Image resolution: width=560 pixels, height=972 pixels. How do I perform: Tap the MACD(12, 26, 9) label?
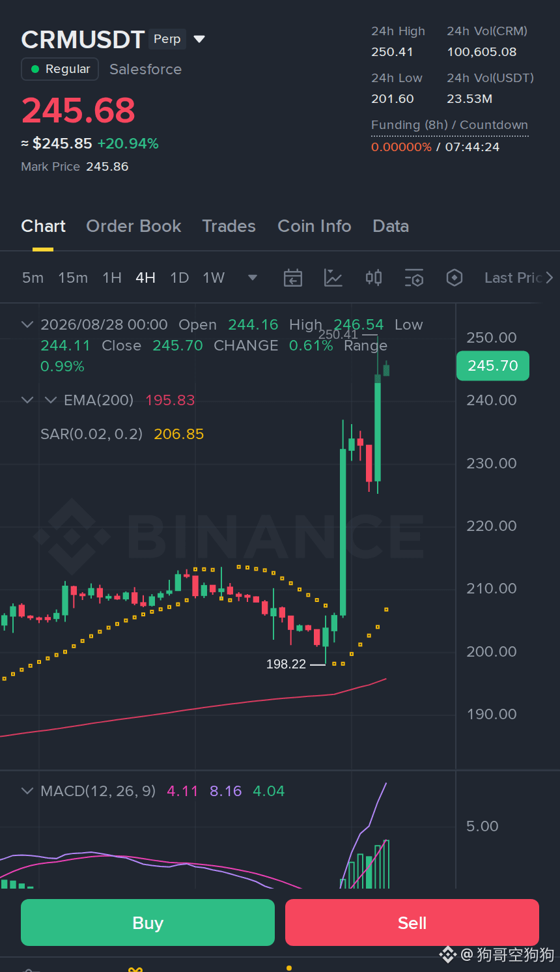98,791
